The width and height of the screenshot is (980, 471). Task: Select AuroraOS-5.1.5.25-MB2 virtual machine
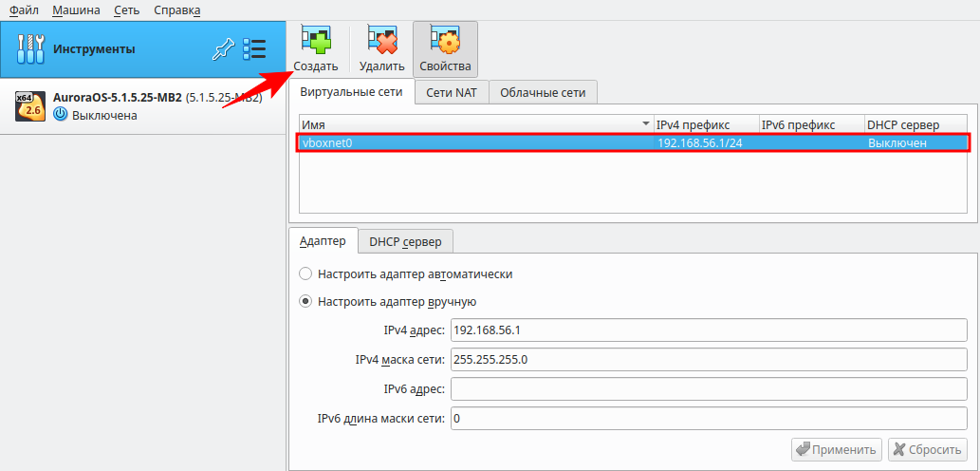pos(143,105)
